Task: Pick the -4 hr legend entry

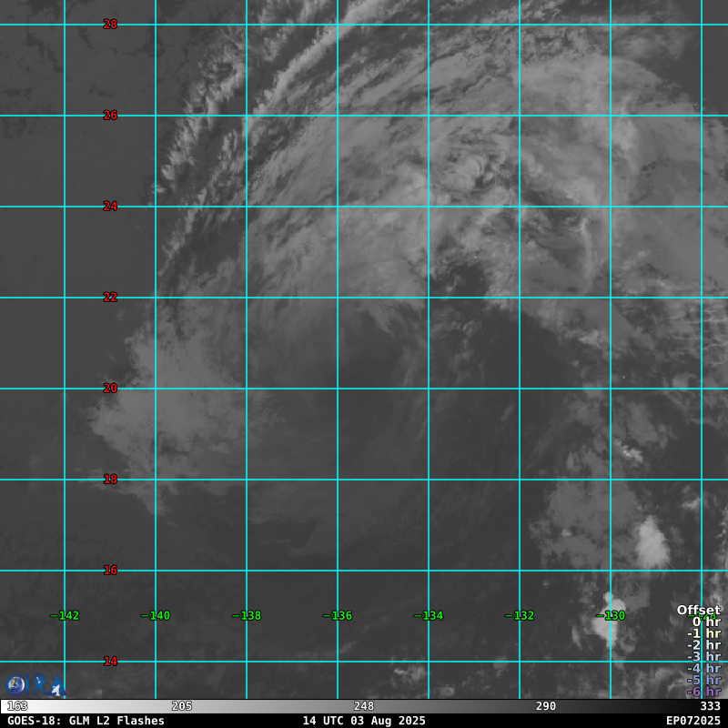Action: coord(703,668)
